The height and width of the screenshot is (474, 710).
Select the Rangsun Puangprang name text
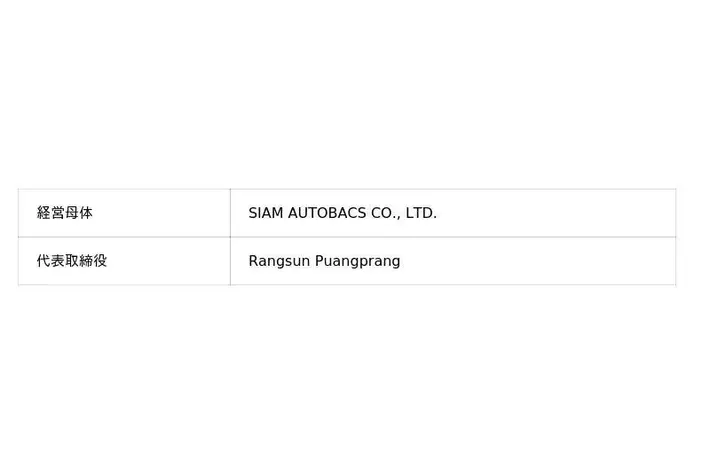click(324, 261)
